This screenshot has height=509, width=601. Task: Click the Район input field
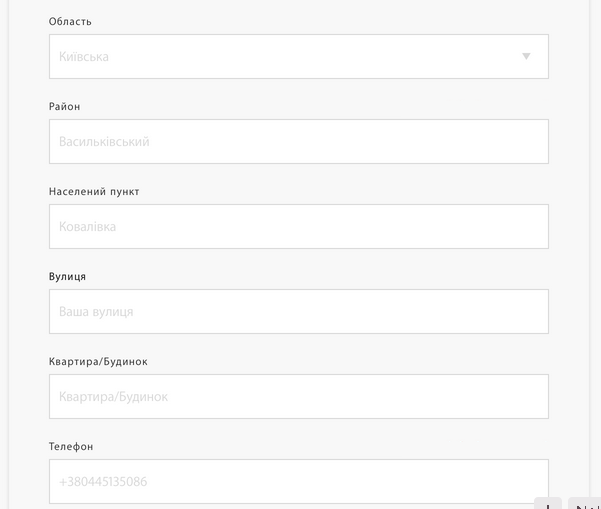298,142
